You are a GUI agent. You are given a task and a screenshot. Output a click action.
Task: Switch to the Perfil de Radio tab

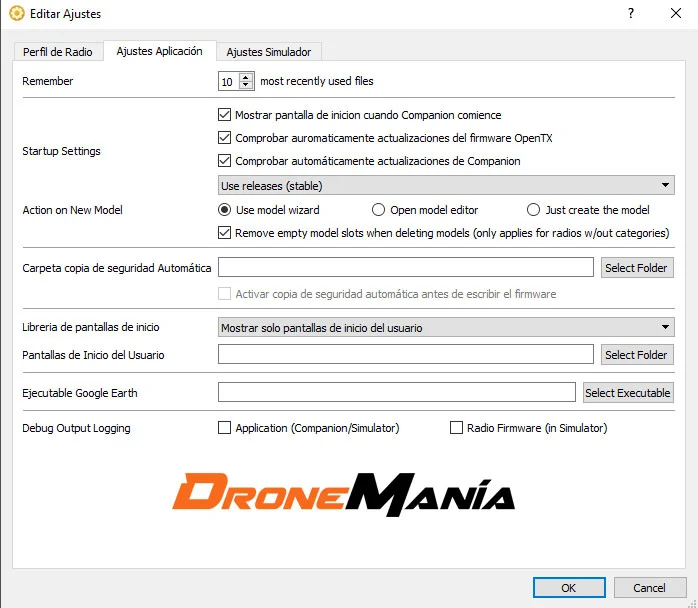click(57, 52)
